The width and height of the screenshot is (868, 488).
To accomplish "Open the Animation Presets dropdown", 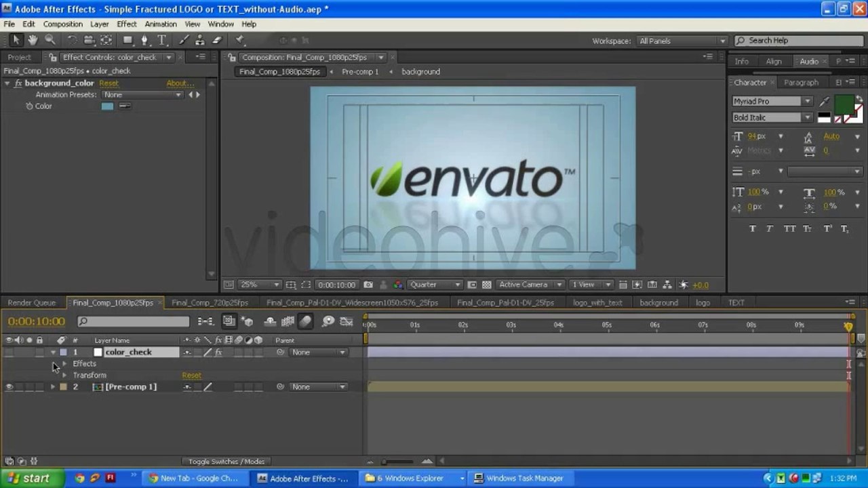I will (142, 95).
